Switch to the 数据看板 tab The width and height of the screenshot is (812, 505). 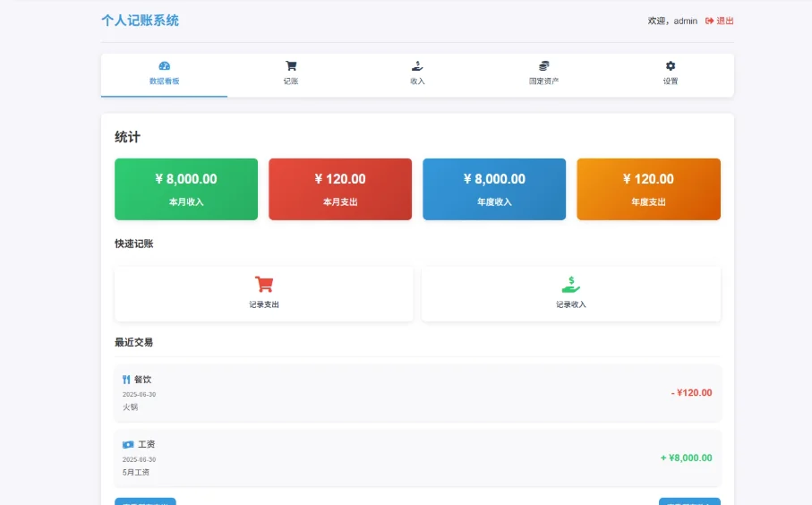pos(164,75)
